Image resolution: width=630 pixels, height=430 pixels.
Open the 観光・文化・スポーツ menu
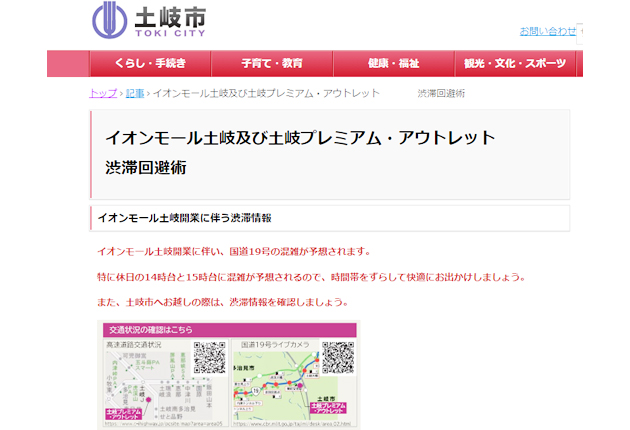point(515,63)
